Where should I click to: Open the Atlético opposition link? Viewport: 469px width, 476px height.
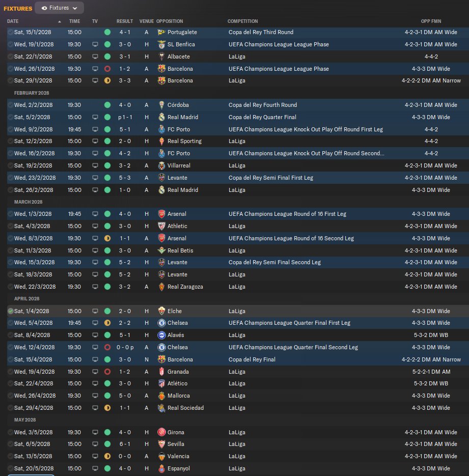177,383
